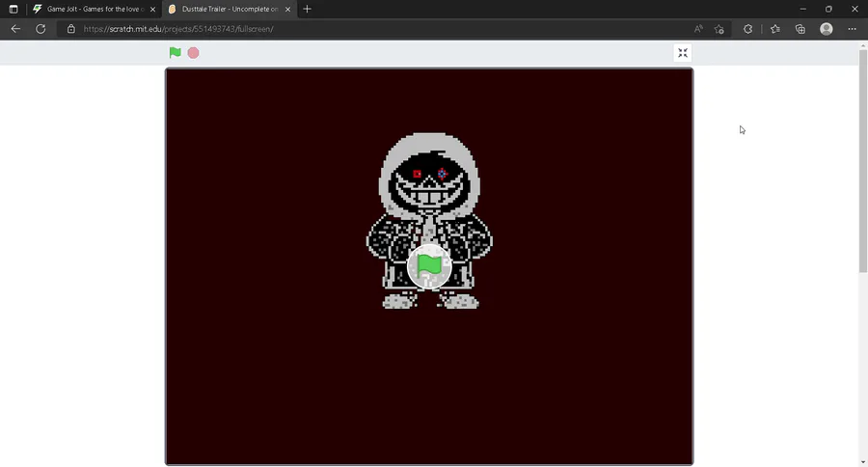
Task: Click the page vertical scrollbar
Action: click(x=863, y=161)
